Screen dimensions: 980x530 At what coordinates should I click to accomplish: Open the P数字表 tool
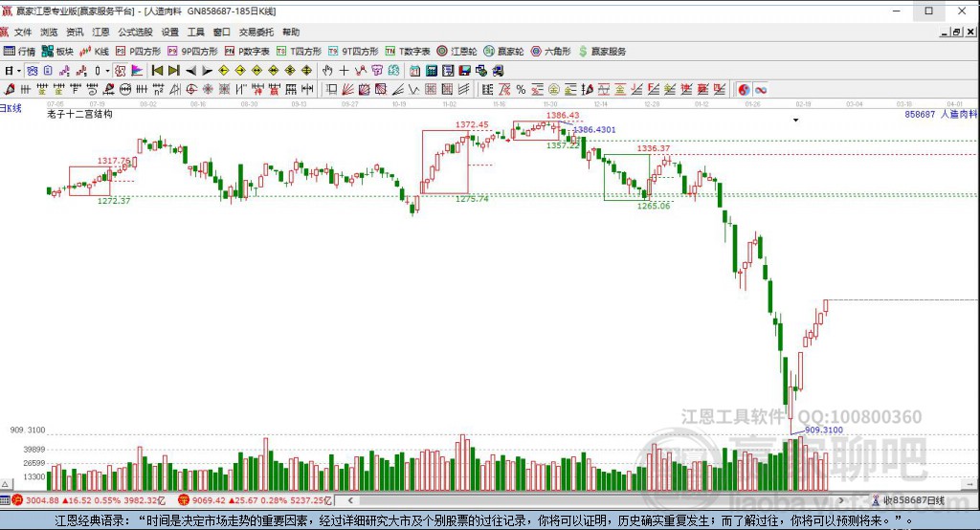point(247,52)
